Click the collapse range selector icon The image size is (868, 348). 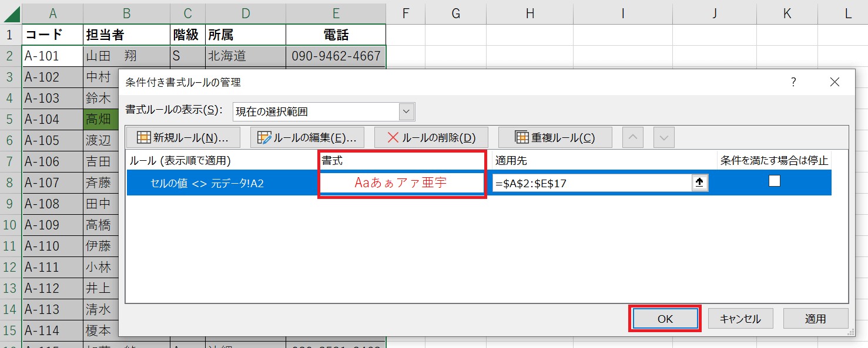click(699, 183)
